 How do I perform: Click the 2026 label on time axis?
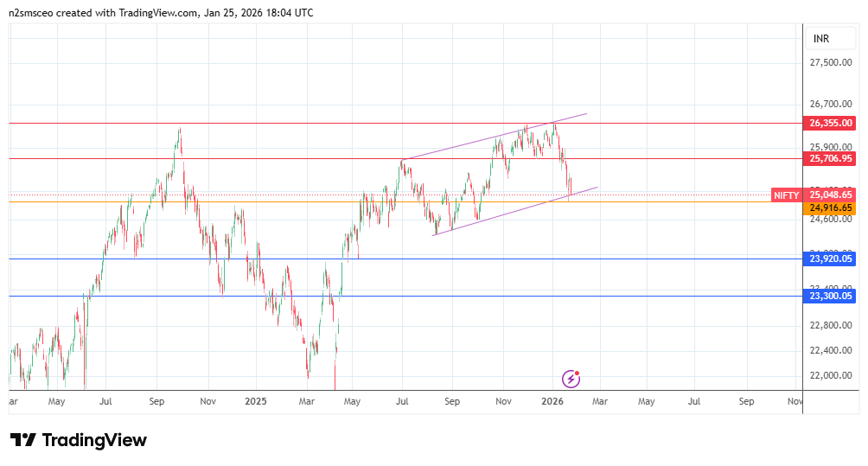552,402
